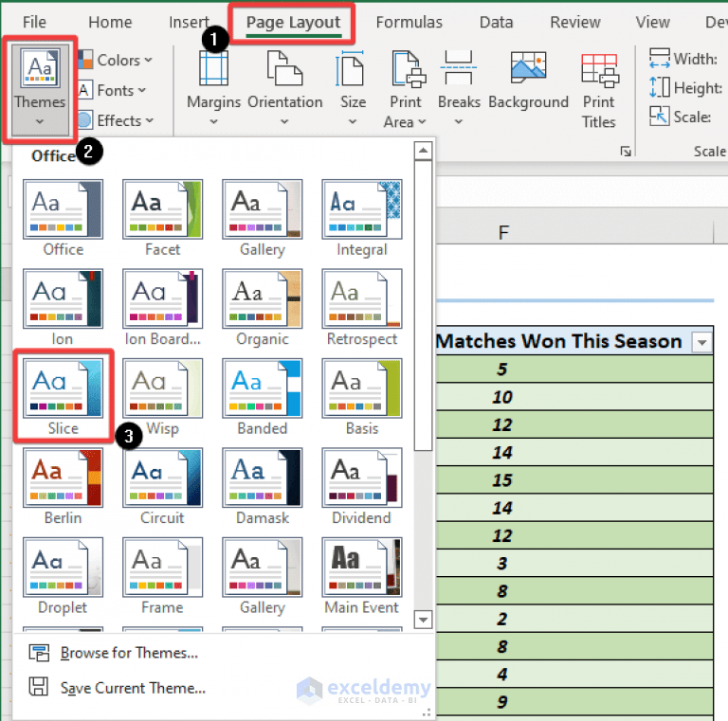Image resolution: width=728 pixels, height=721 pixels.
Task: Click the Scale icon
Action: [660, 116]
